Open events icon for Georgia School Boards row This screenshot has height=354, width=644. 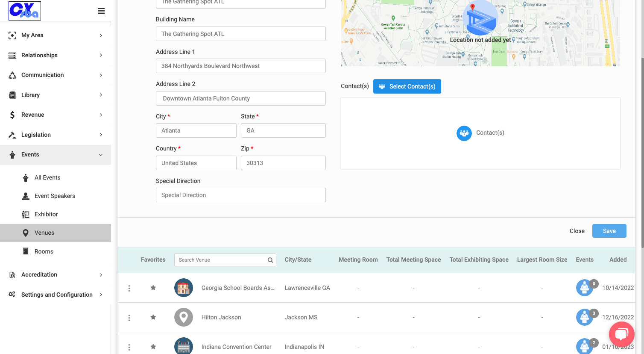tap(585, 288)
